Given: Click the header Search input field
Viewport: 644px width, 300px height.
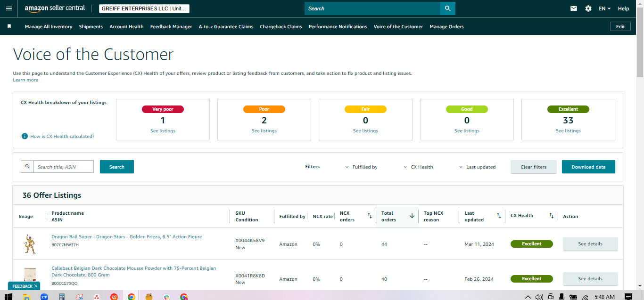Looking at the screenshot, I should [x=372, y=8].
